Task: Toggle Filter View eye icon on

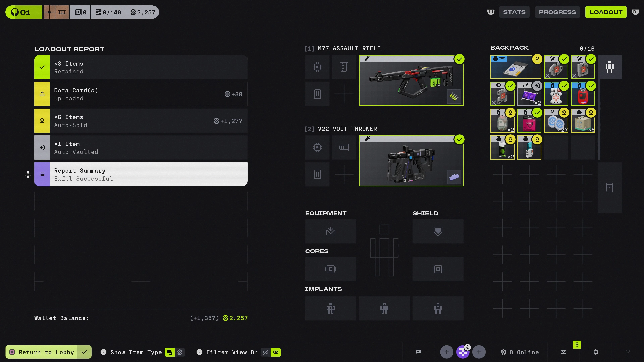Action: click(276, 352)
